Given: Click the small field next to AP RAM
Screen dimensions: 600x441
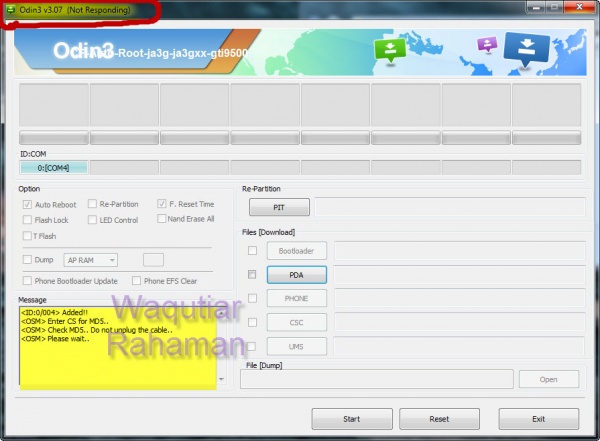Looking at the screenshot, I should coord(153,260).
